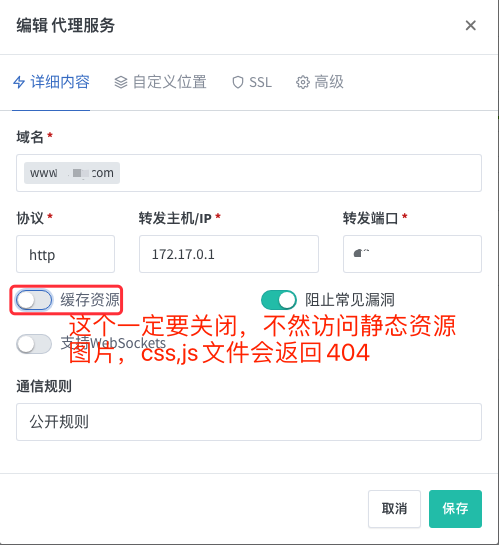Click the gear icon next to 高级
The image size is (499, 545).
pyautogui.click(x=303, y=82)
